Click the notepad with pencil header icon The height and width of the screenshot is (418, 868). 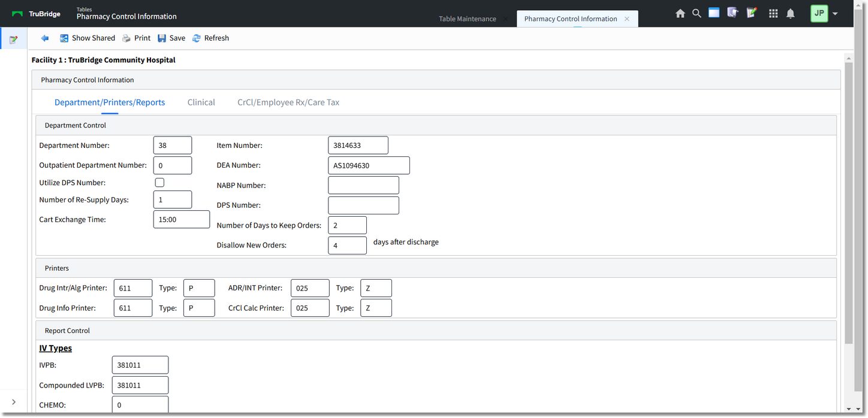click(752, 13)
